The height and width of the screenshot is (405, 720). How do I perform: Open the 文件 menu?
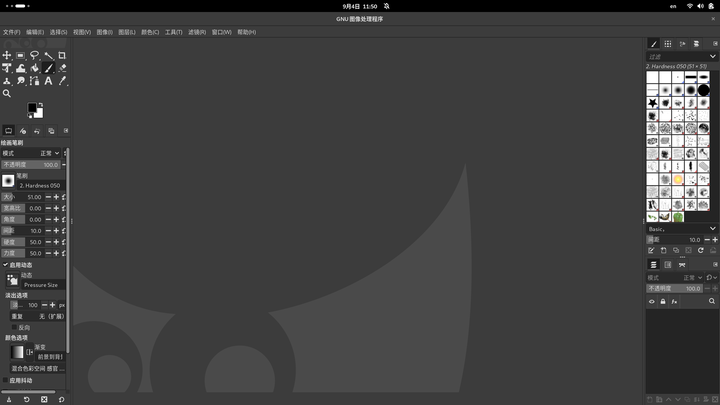11,32
